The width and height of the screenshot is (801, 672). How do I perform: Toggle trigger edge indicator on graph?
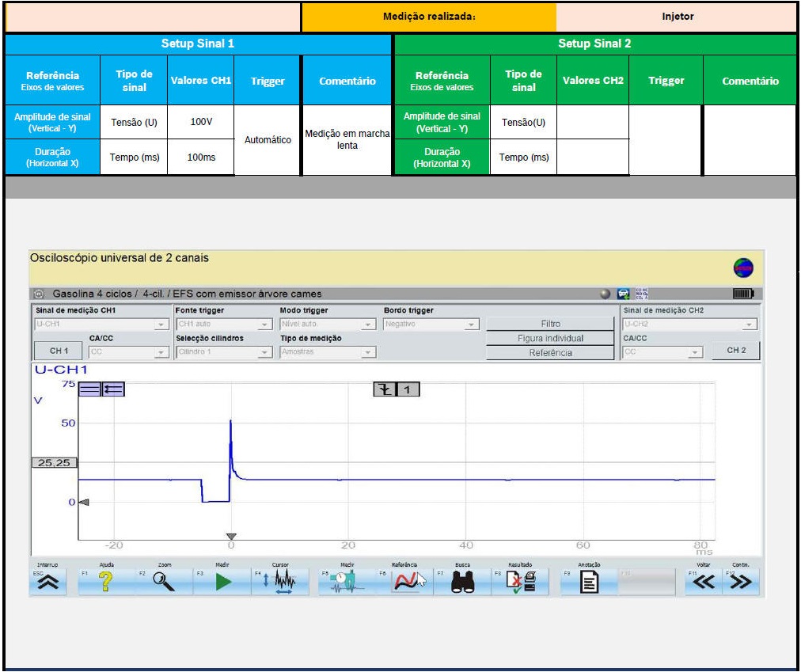(x=385, y=389)
